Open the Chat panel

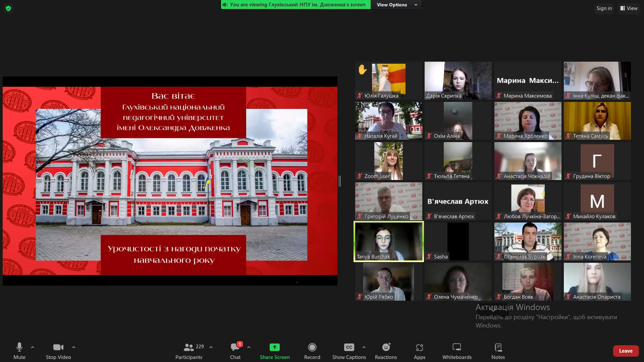(x=235, y=351)
